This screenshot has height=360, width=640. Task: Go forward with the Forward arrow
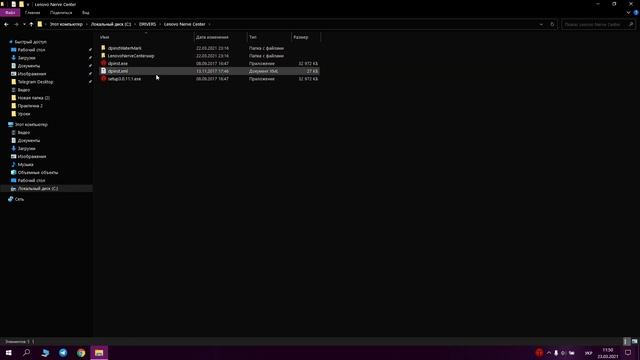tap(16, 24)
